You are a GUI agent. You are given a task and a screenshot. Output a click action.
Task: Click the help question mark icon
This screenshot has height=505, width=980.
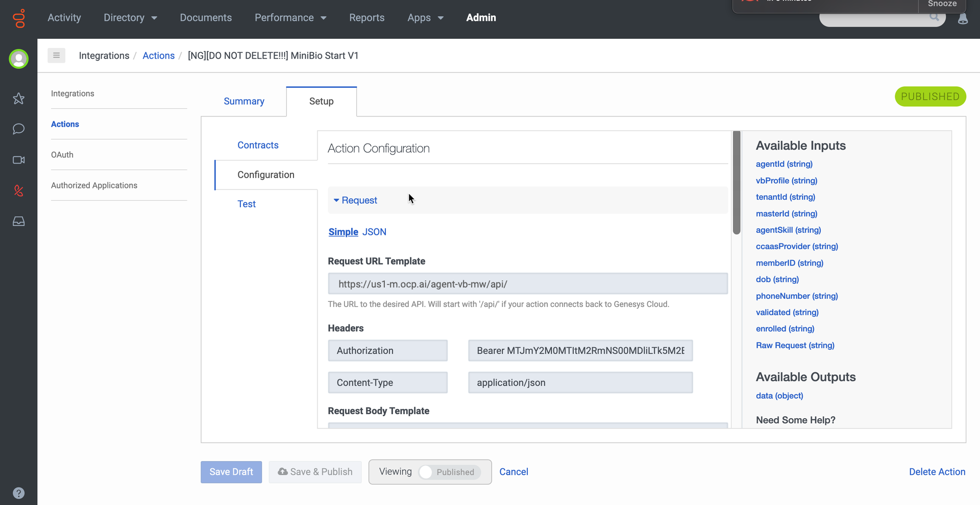point(19,493)
